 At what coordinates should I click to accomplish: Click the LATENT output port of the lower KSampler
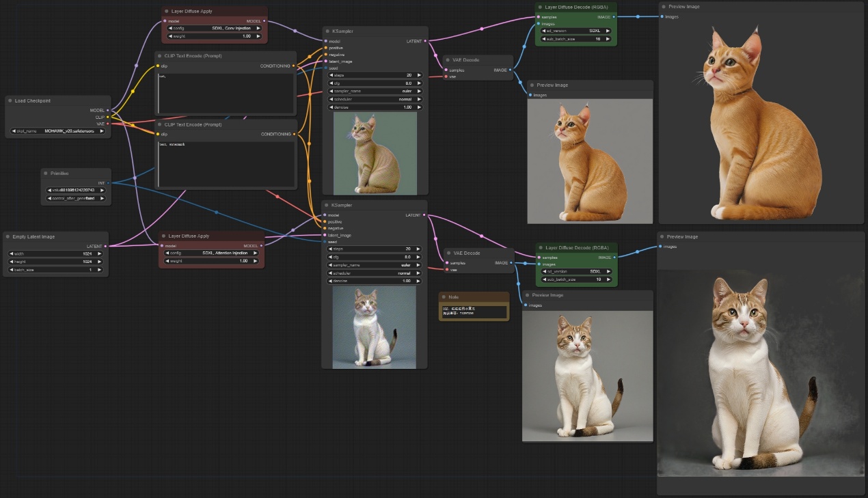(424, 215)
